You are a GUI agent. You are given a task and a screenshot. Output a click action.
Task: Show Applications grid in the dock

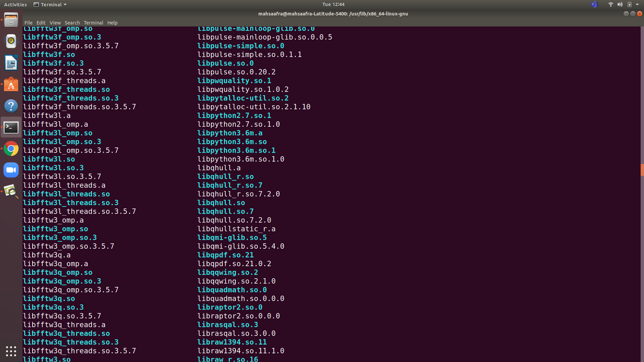pos(11,351)
